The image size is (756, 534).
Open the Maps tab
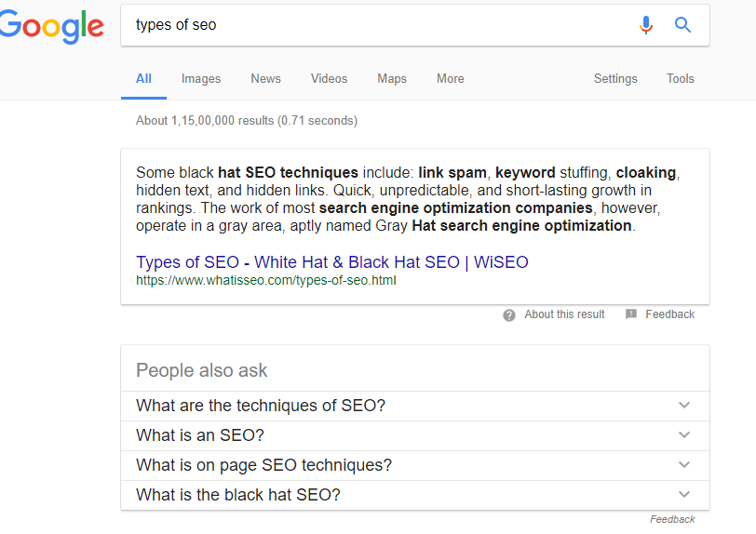tap(392, 78)
